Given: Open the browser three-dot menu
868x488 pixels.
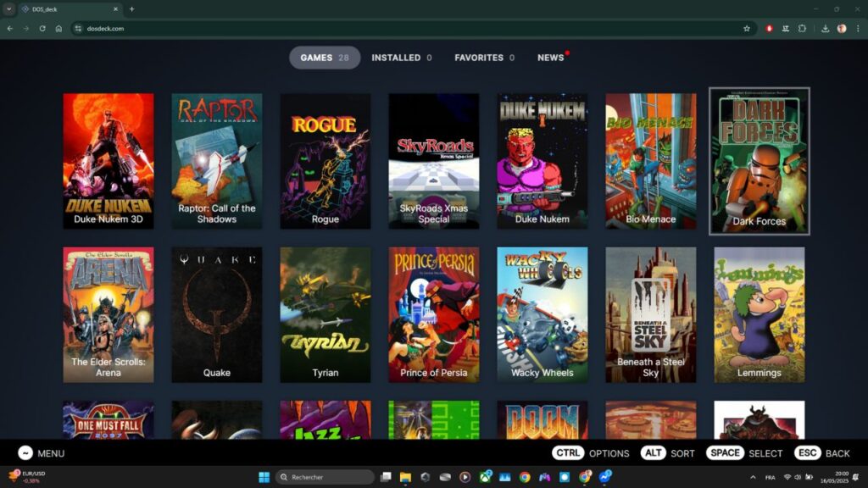Looking at the screenshot, I should (858, 28).
